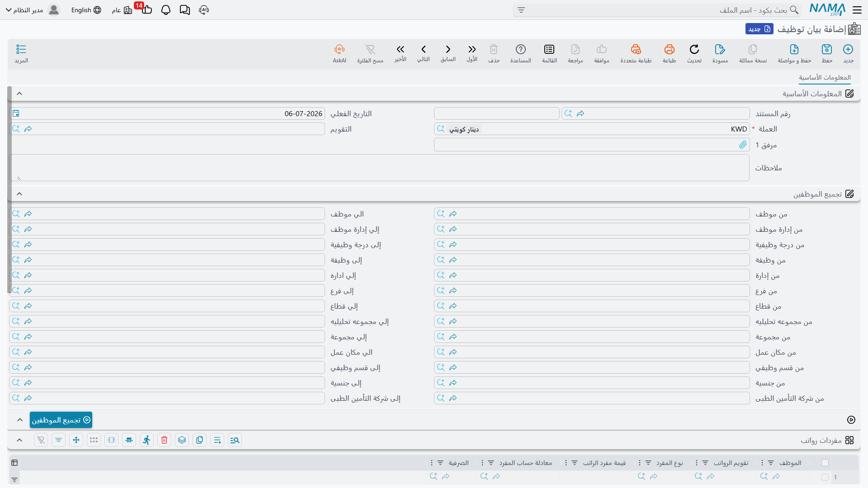868x488 pixels.
Task: Click the تجميع الموظفين blue button
Action: tap(61, 420)
